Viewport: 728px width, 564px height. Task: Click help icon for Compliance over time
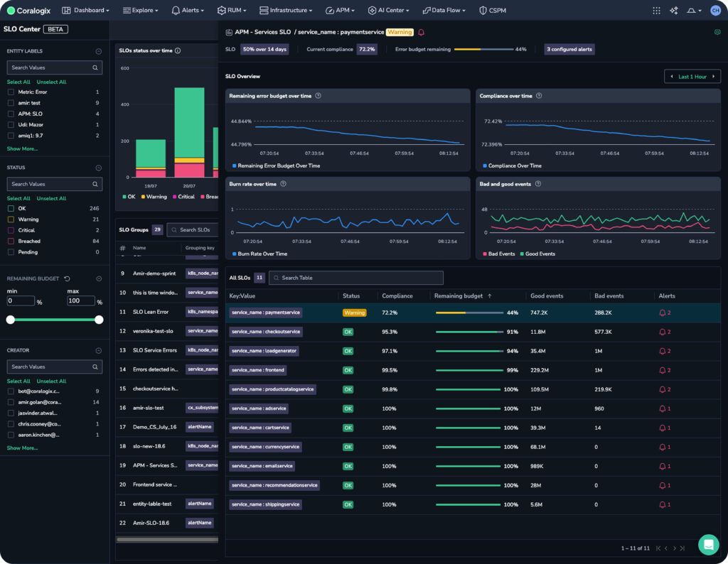(x=539, y=96)
